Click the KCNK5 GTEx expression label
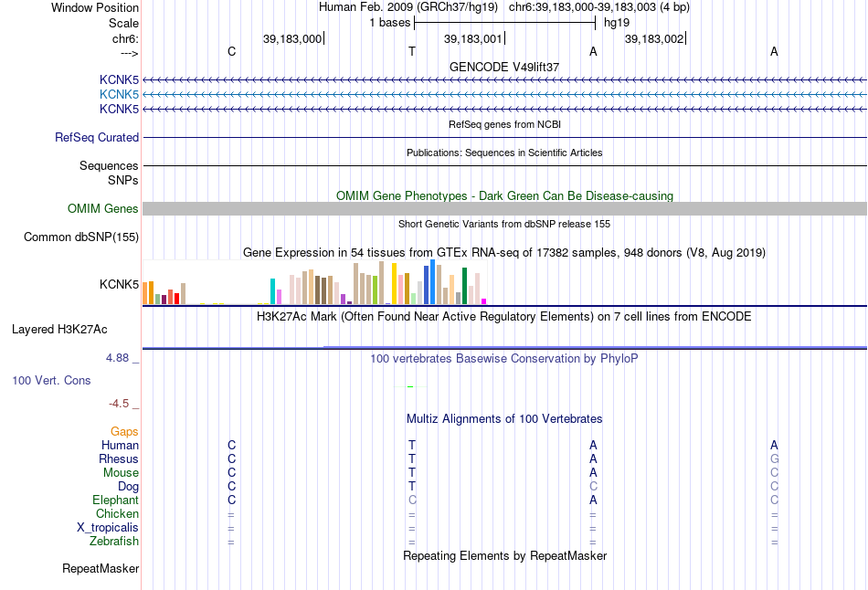The image size is (868, 590). pyautogui.click(x=119, y=284)
